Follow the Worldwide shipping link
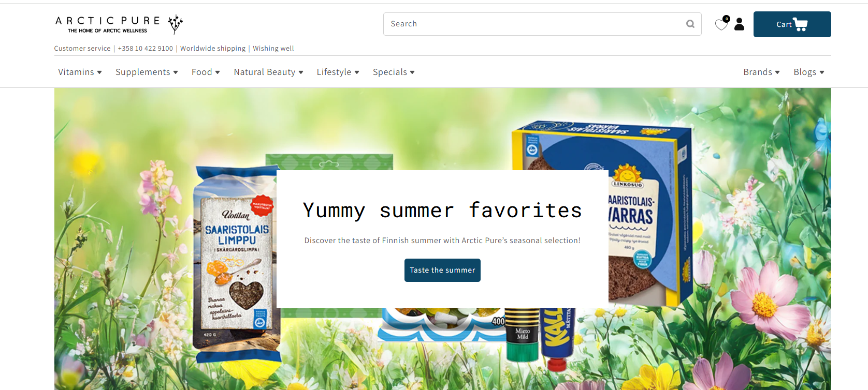 tap(213, 48)
